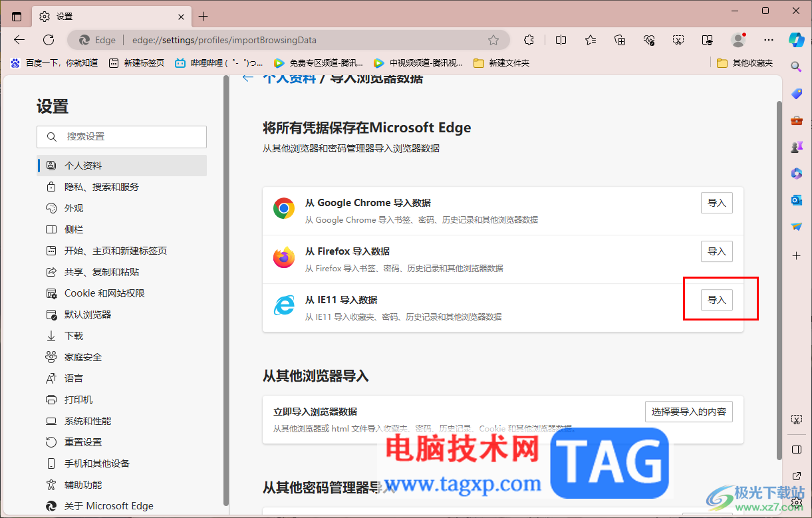
Task: Open the Favorites list
Action: click(590, 40)
